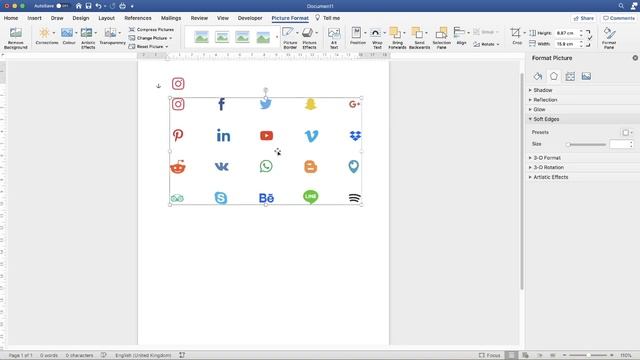The image size is (640, 360).
Task: Select the Crop tool
Action: point(516,36)
